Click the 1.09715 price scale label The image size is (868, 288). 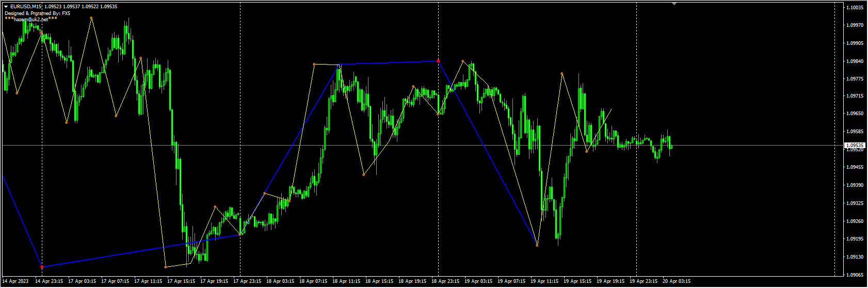[x=855, y=96]
